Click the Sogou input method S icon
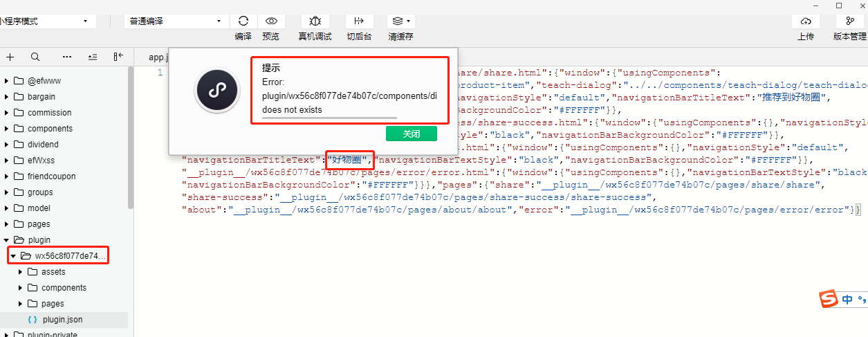 tap(828, 300)
